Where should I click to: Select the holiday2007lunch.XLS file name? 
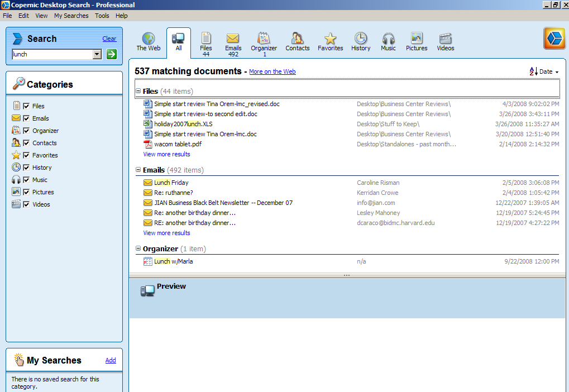click(x=183, y=124)
